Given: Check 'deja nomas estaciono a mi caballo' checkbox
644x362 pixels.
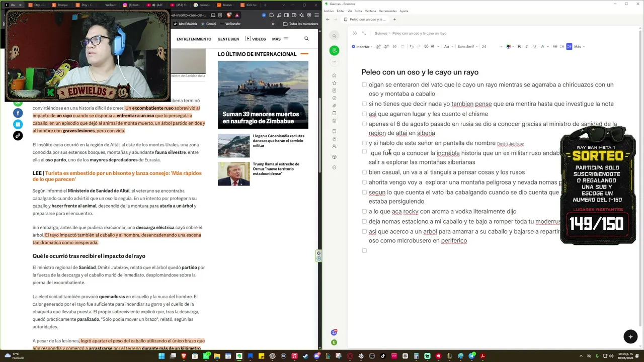Looking at the screenshot, I should [x=364, y=221].
